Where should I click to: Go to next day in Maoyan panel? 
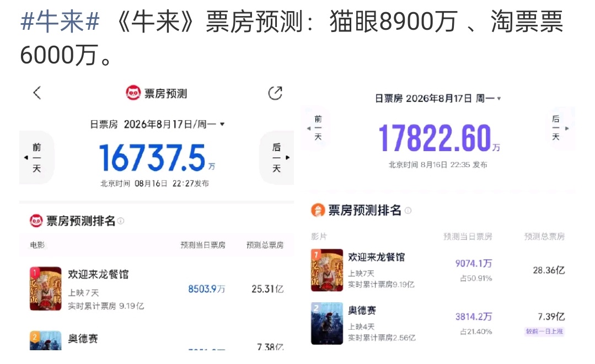pos(277,158)
